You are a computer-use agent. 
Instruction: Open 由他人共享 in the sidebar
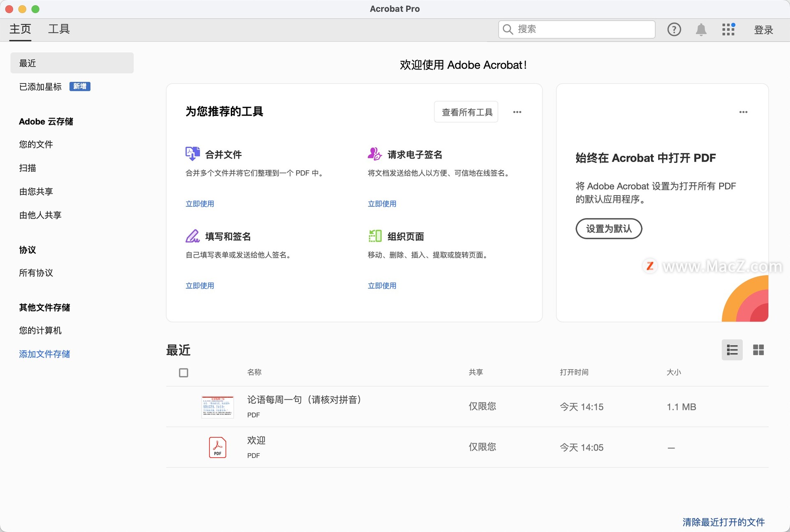40,215
